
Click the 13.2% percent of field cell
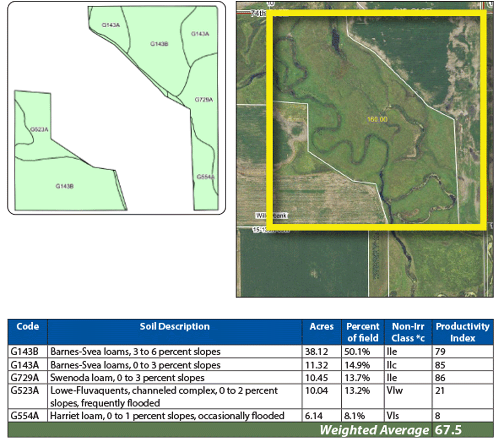coord(357,391)
